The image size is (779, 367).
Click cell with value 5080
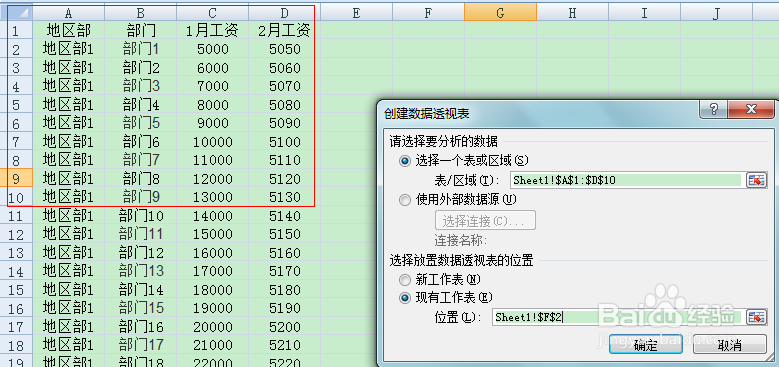click(285, 105)
